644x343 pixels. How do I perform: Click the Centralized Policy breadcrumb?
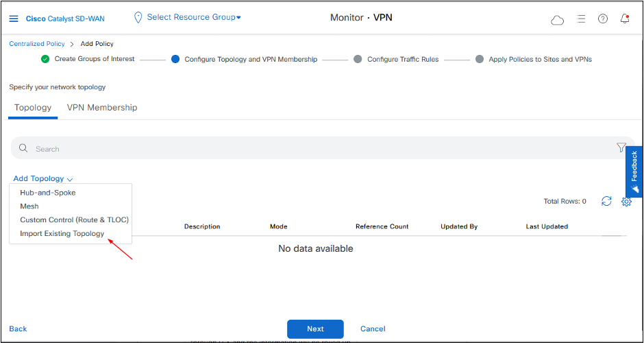[x=36, y=44]
